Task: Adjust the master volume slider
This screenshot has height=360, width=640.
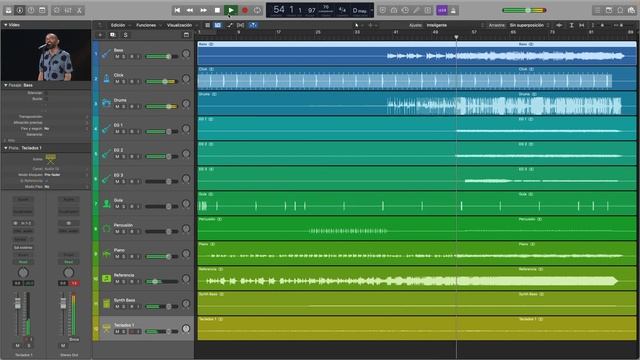Action: pyautogui.click(x=525, y=10)
